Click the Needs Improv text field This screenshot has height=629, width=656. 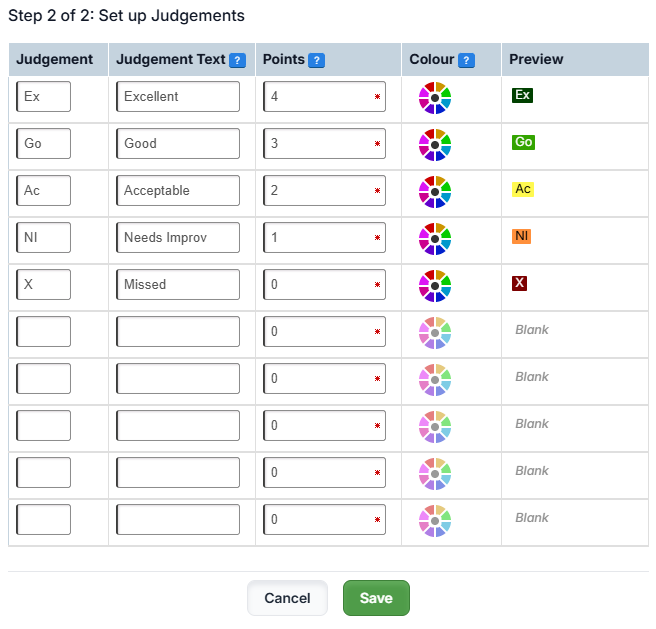[x=178, y=238]
